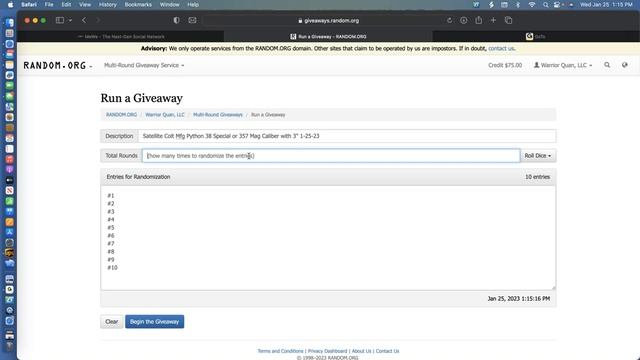Click the menu bar date and time
Viewport: 640px width, 360px height.
(x=606, y=4)
